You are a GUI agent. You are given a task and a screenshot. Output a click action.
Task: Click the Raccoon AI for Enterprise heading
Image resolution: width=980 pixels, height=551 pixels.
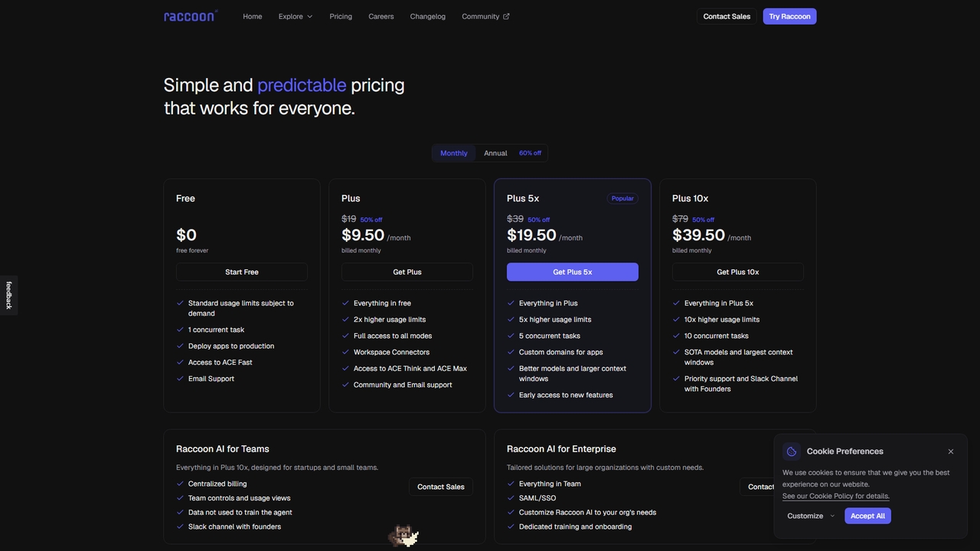(561, 449)
